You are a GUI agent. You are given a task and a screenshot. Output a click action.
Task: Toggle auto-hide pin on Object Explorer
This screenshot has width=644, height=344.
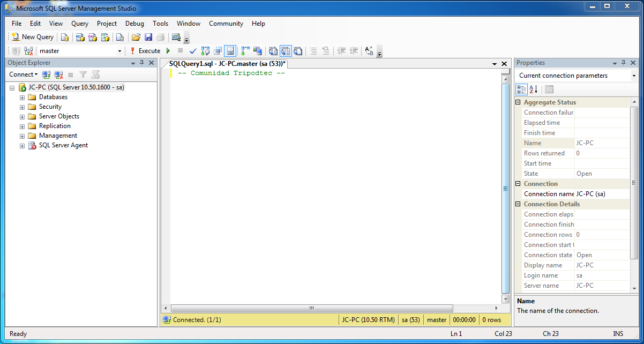click(142, 63)
